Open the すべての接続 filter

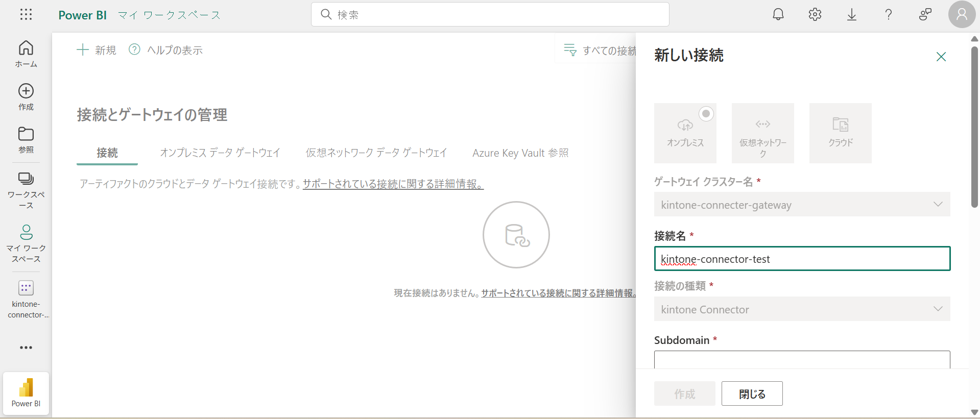tap(600, 50)
